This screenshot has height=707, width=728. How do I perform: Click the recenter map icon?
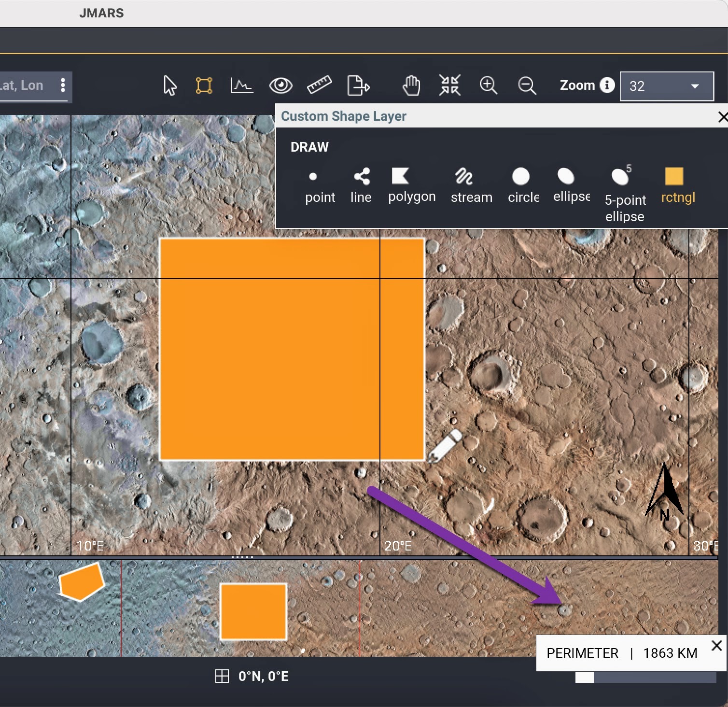pos(450,85)
